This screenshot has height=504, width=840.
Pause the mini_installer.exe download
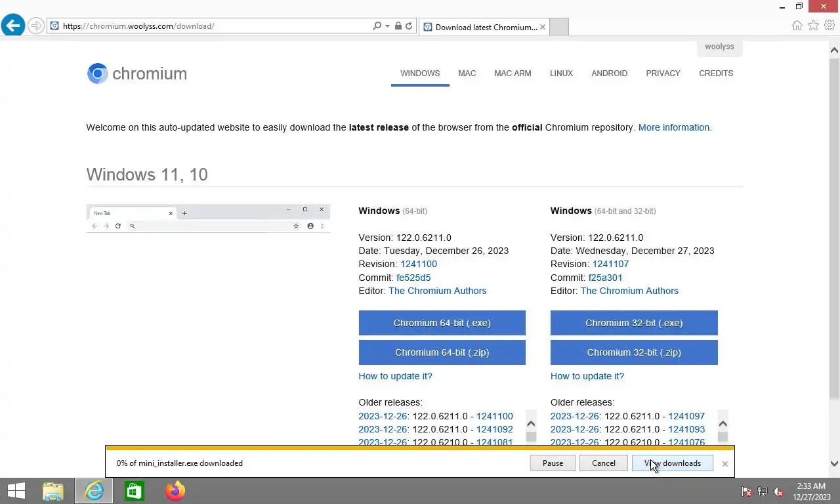(553, 463)
